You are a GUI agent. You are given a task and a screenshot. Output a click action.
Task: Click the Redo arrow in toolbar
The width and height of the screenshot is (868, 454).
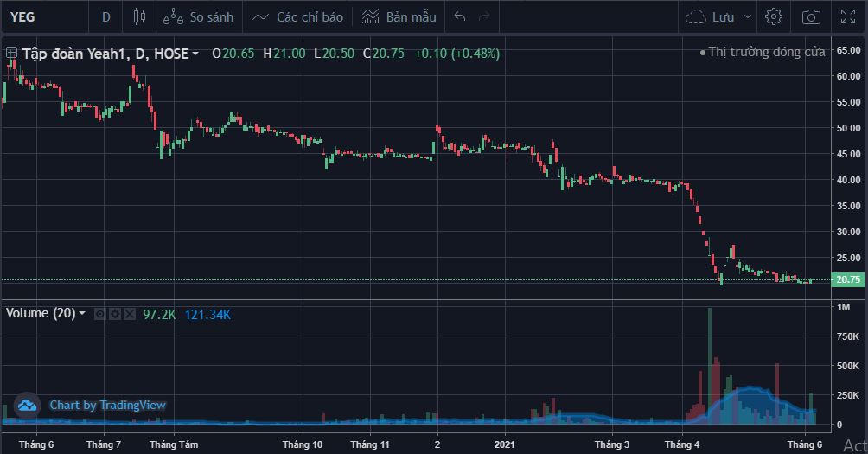coord(484,16)
